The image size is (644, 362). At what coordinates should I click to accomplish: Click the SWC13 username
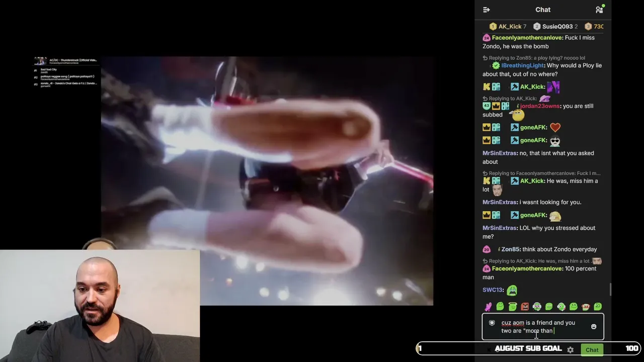pos(493,290)
